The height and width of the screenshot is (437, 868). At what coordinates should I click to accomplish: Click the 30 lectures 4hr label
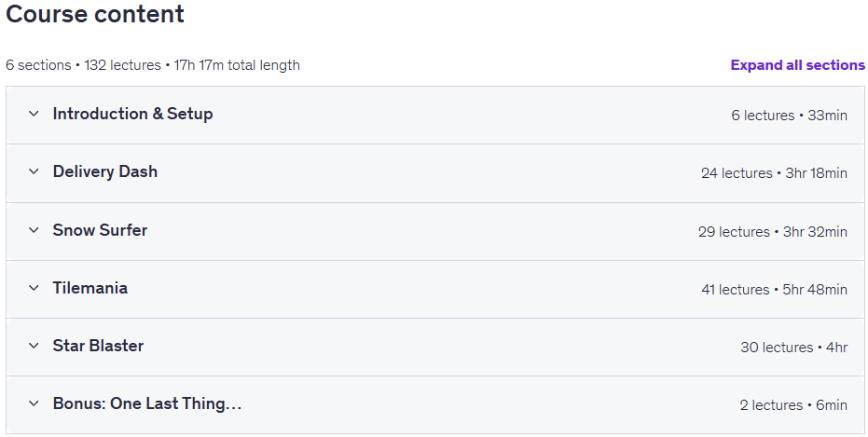click(793, 348)
